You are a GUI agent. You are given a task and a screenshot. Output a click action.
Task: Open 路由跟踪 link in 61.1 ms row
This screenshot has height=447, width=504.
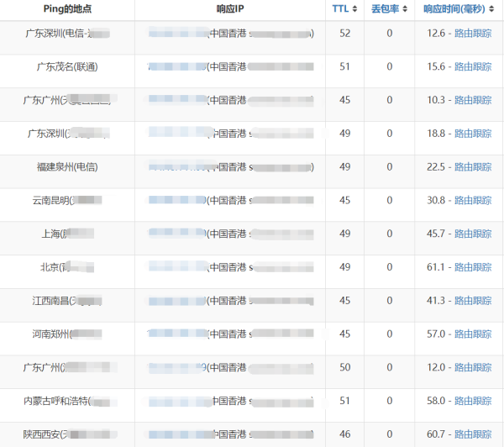(x=473, y=267)
